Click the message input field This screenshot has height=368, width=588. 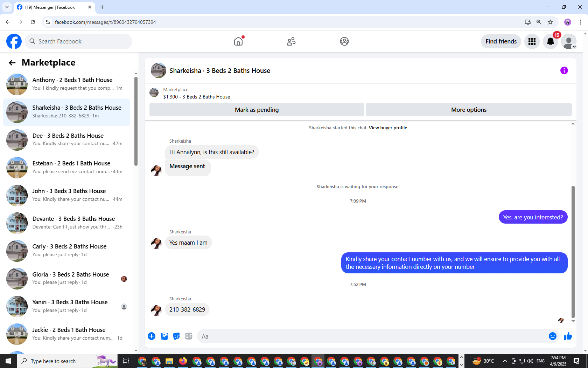pyautogui.click(x=373, y=336)
